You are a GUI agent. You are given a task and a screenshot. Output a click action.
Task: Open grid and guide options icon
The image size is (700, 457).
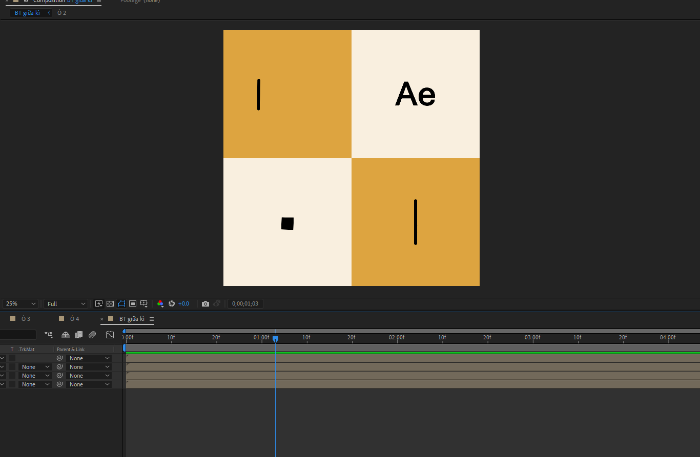click(144, 303)
